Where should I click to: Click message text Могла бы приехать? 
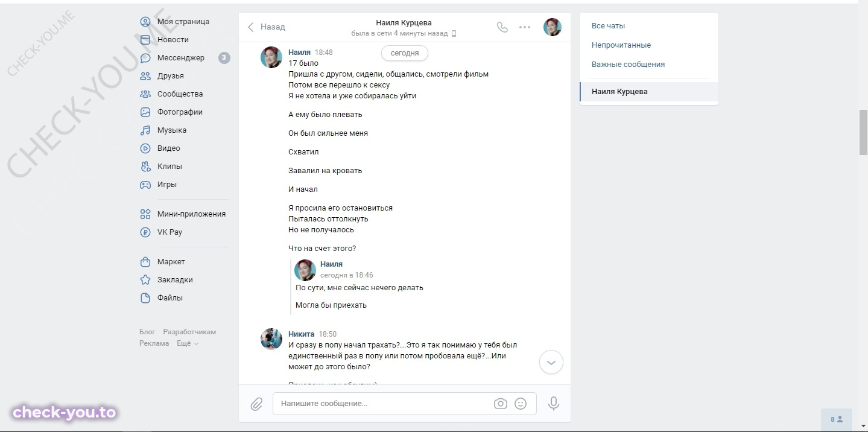(x=331, y=305)
